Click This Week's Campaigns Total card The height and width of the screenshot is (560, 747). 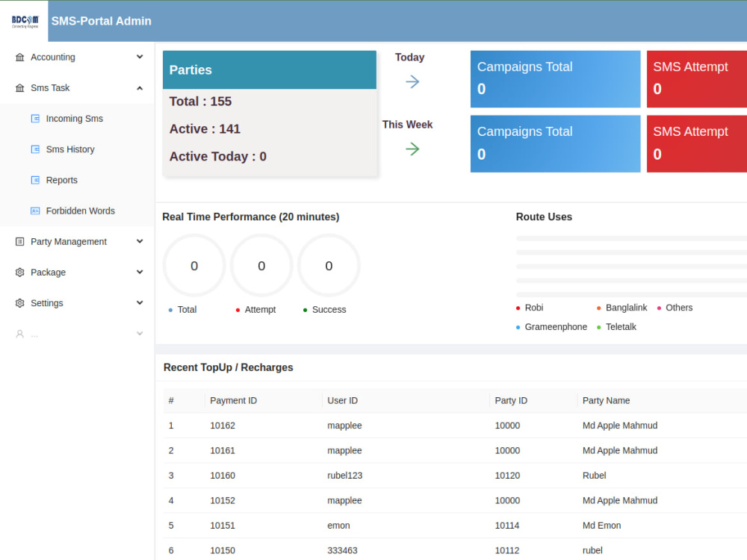[x=556, y=144]
